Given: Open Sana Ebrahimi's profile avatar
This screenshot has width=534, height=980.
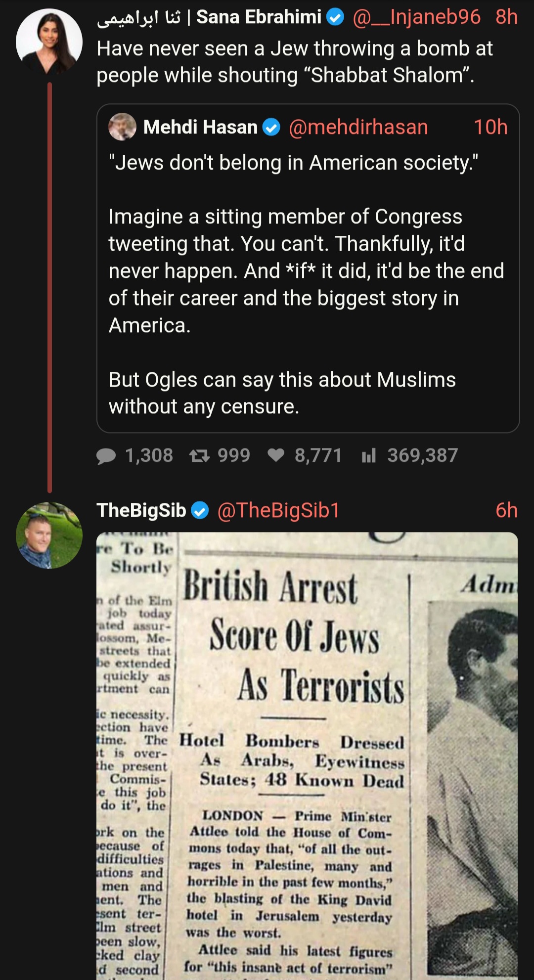Looking at the screenshot, I should click(x=49, y=42).
